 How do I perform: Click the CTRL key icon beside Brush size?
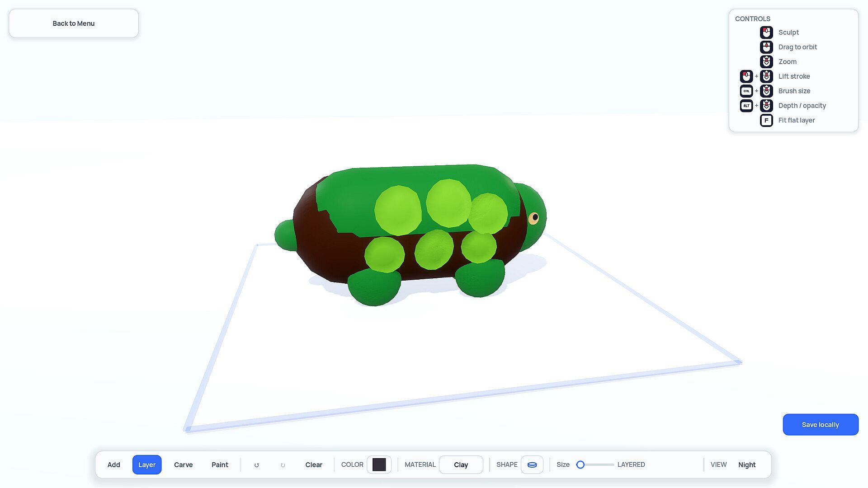coord(746,91)
